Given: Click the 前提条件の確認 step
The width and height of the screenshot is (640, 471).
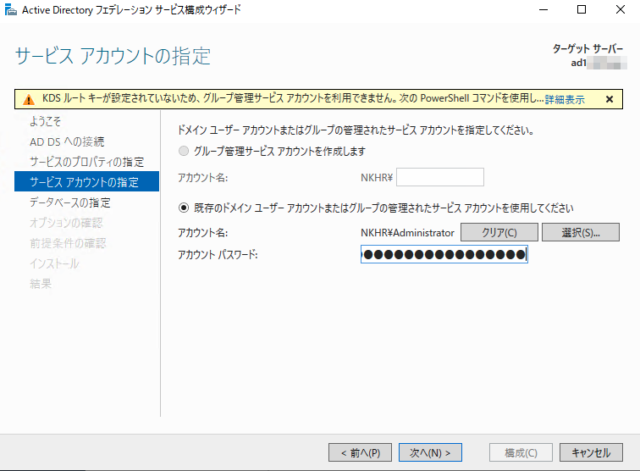Looking at the screenshot, I should [x=68, y=243].
